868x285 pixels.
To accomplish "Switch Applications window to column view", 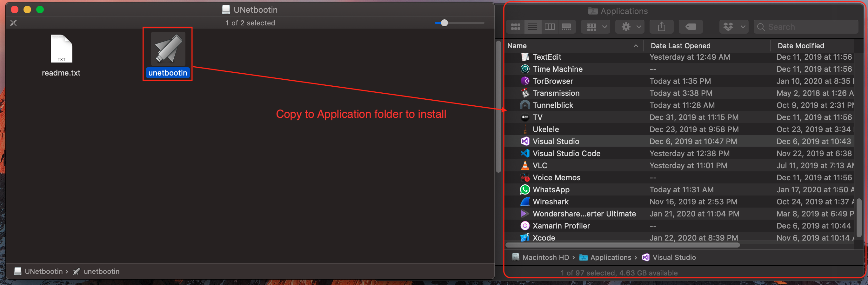I will click(550, 27).
